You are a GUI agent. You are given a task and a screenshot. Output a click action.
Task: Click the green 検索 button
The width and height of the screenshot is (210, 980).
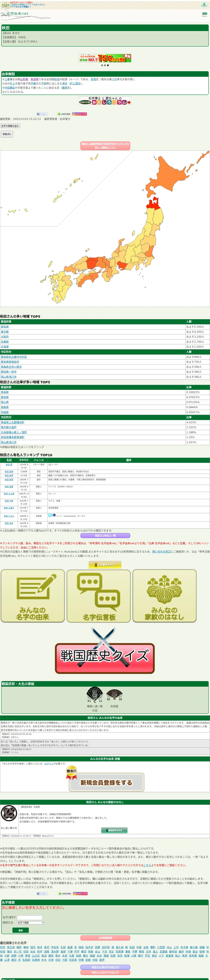20,930
